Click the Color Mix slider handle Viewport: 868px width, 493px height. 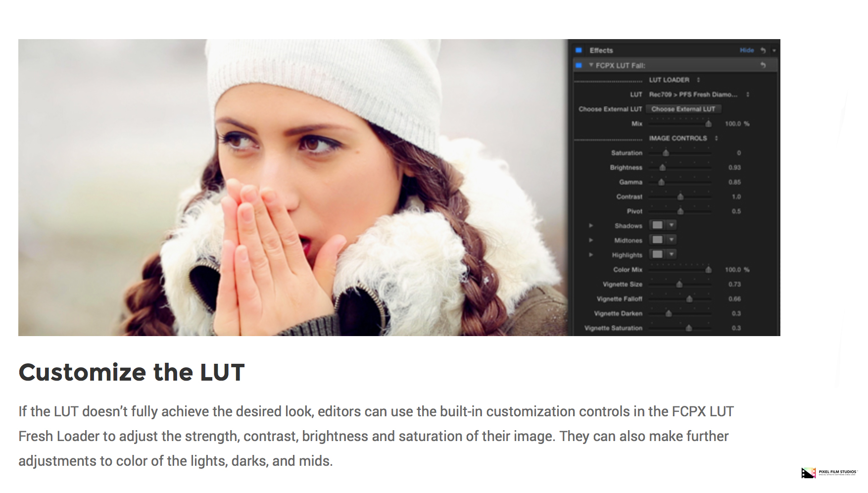708,270
